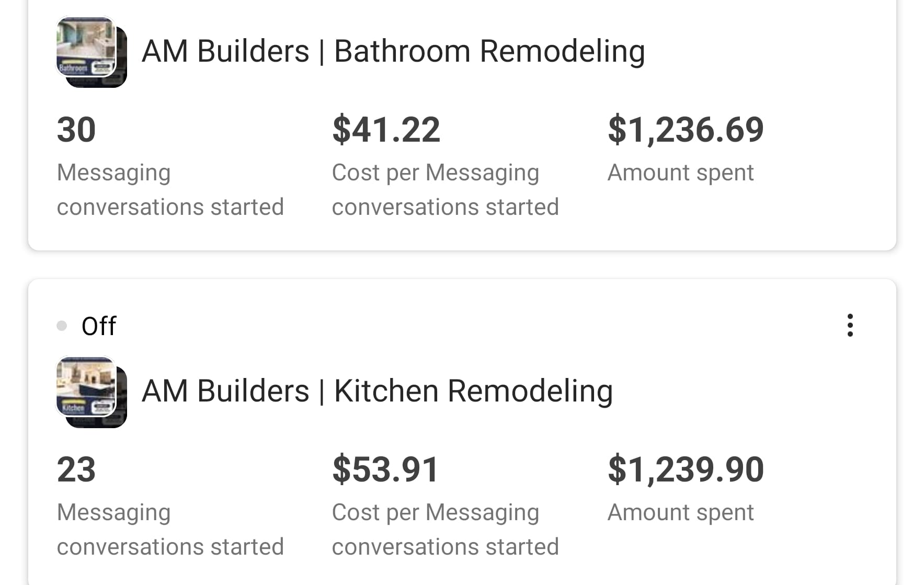Click Bathroom's Amount spent label

(x=680, y=173)
